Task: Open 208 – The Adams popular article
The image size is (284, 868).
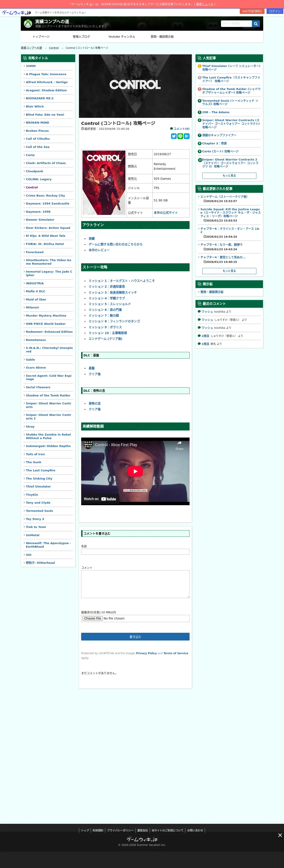Action: pyautogui.click(x=216, y=112)
